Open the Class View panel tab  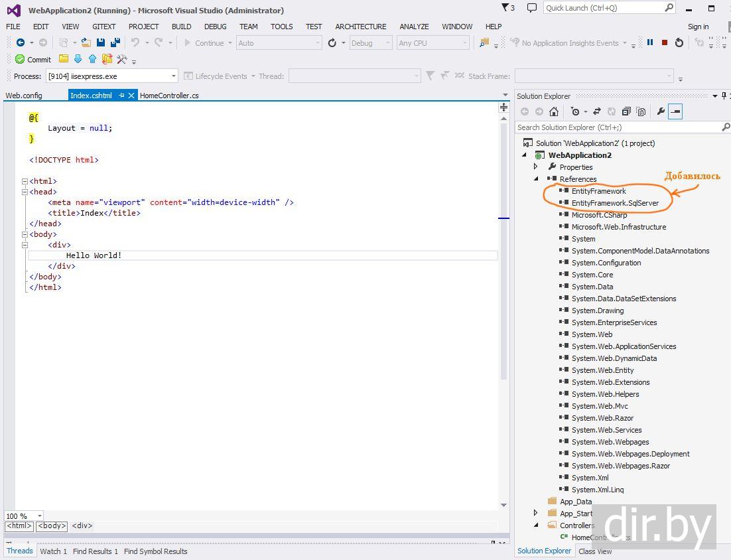coord(595,551)
